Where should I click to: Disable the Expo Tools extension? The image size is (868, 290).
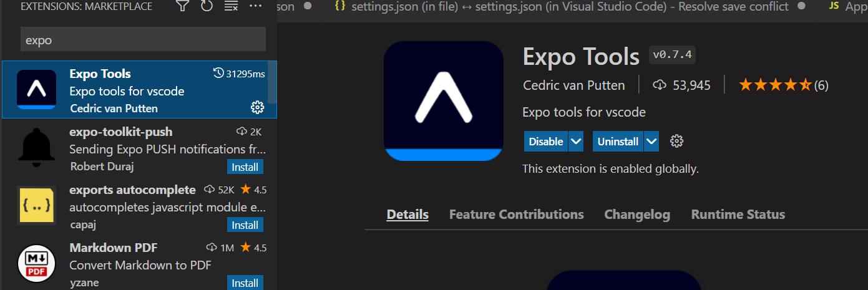pos(545,142)
